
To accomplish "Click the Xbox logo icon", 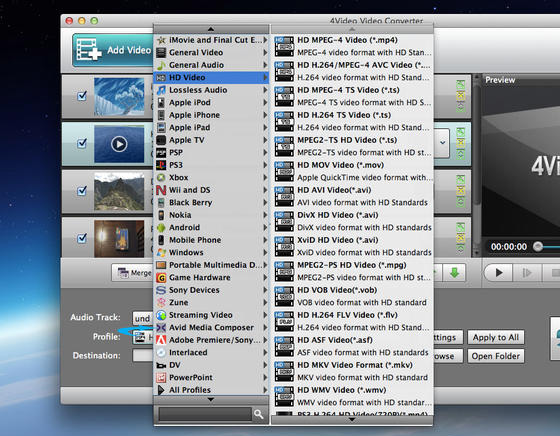I will (x=161, y=177).
